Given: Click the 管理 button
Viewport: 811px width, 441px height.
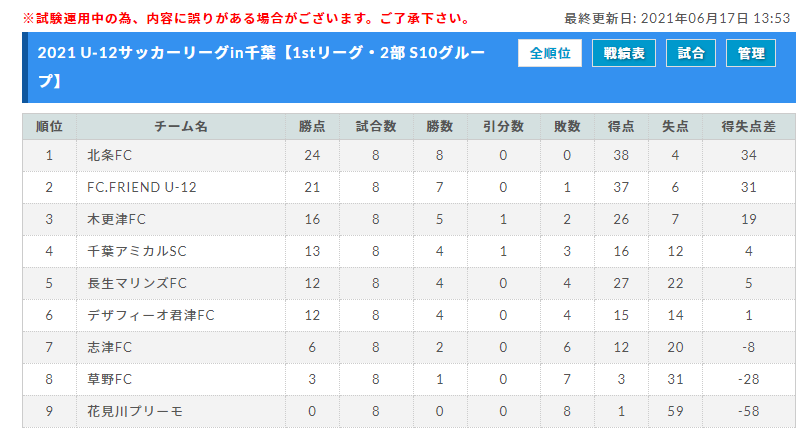Looking at the screenshot, I should [x=750, y=53].
